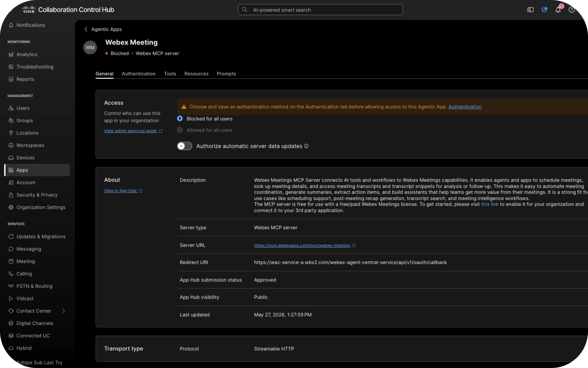Click the Devices icon in sidebar
The height and width of the screenshot is (368, 588).
[x=11, y=158]
